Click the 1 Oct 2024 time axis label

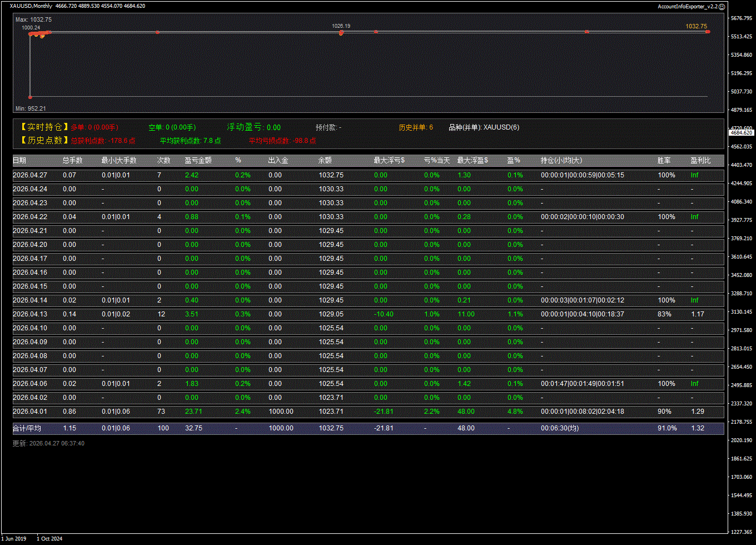[49, 538]
